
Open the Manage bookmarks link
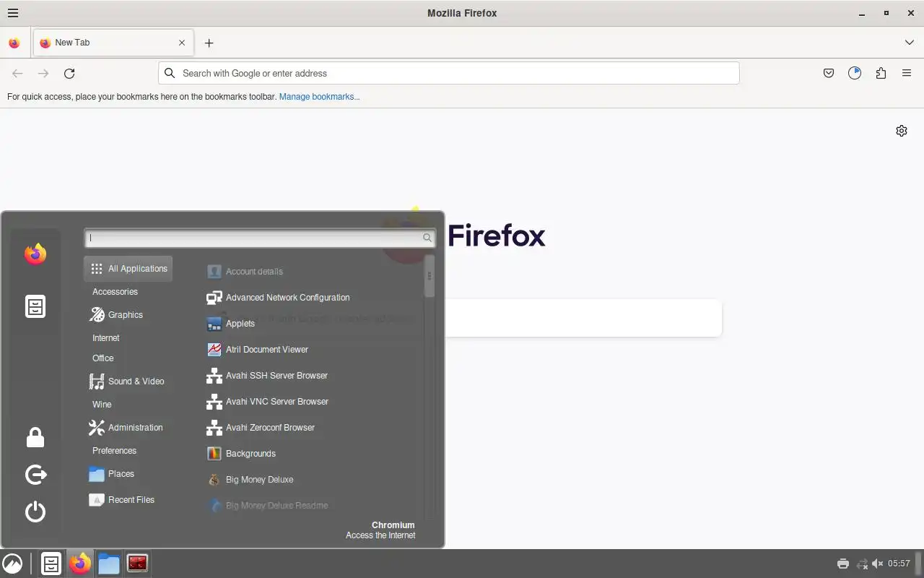click(319, 96)
